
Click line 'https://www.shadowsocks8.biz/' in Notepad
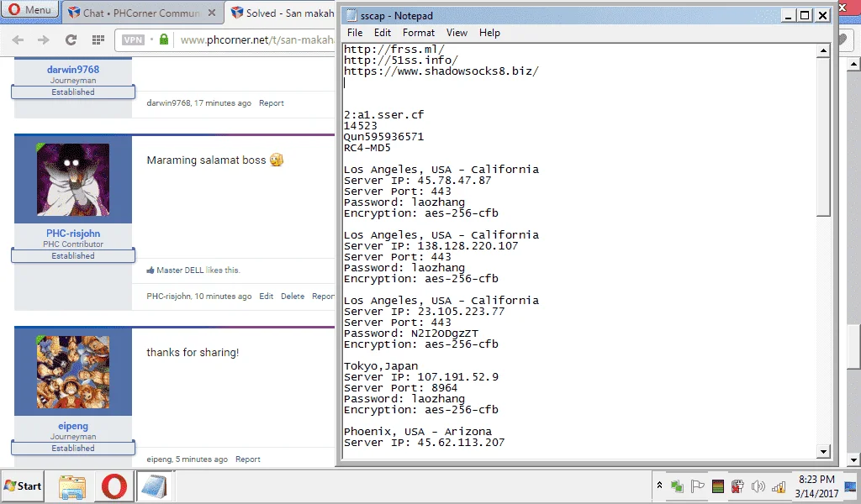[x=441, y=71]
